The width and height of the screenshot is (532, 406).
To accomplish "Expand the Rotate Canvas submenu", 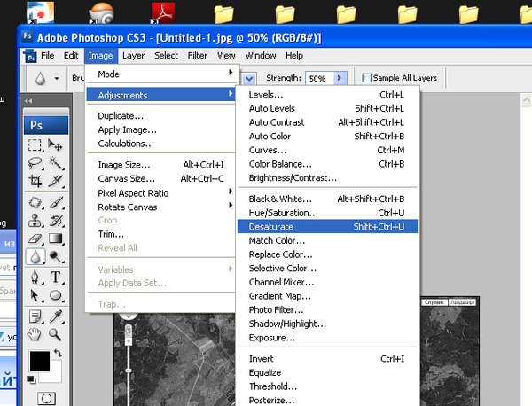I will (160, 207).
